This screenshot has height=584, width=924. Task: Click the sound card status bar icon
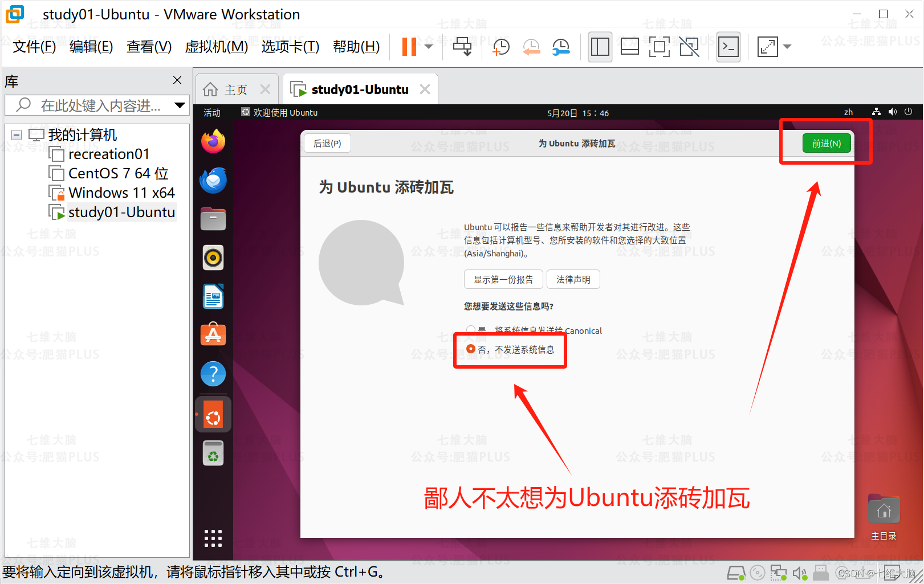click(x=800, y=573)
